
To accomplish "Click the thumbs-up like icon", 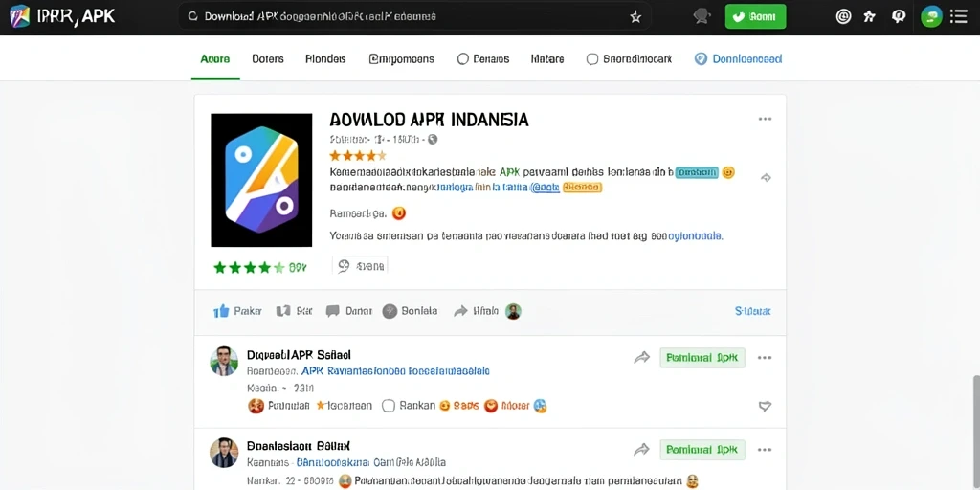I will [x=221, y=311].
